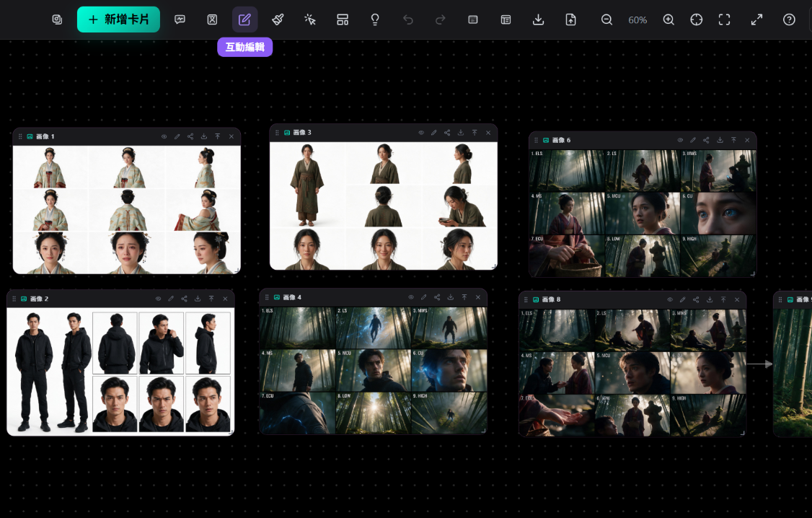Download the 画像 4 card

(x=451, y=297)
